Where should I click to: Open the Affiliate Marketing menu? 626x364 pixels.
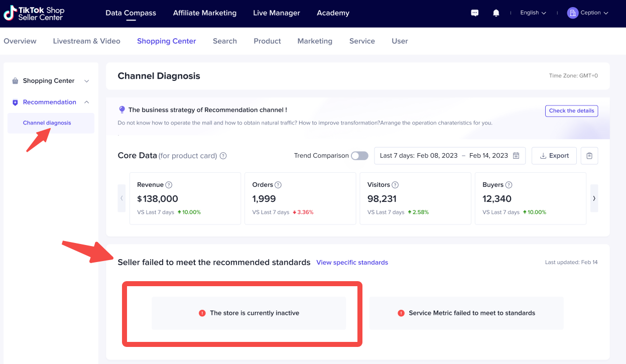tap(204, 13)
